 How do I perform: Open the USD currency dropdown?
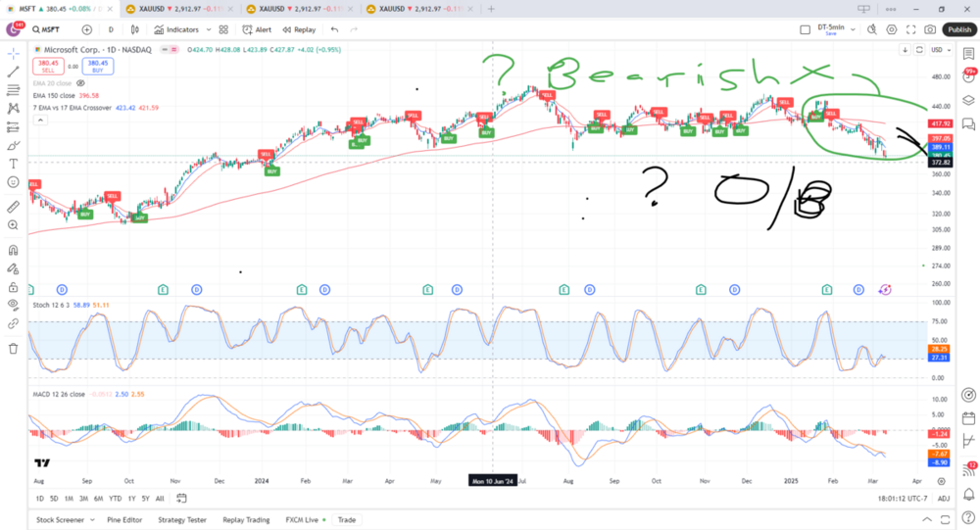(x=941, y=50)
